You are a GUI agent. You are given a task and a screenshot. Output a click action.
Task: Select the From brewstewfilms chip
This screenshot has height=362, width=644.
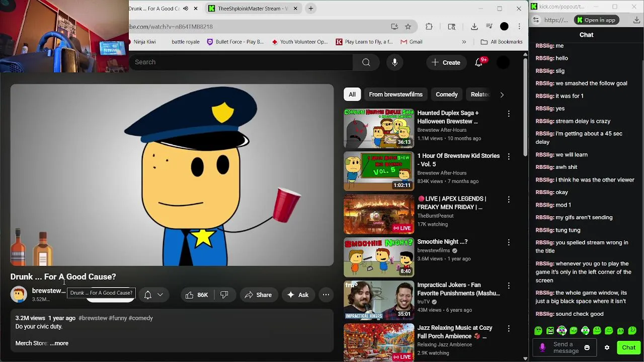coord(396,95)
